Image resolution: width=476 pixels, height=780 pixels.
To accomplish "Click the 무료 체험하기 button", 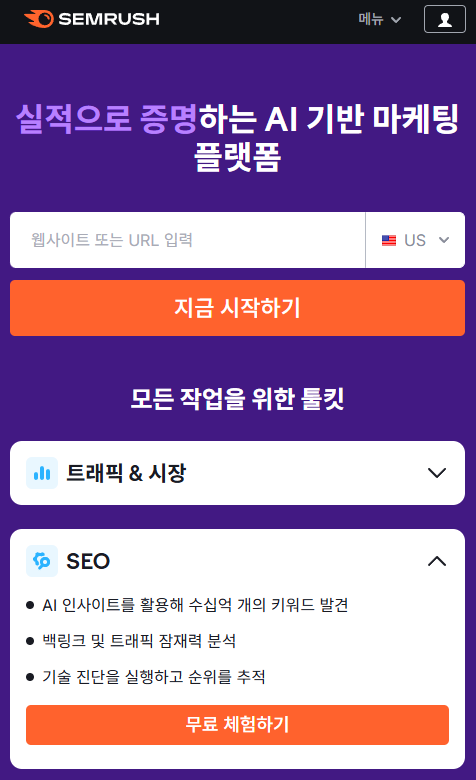I will click(x=237, y=725).
